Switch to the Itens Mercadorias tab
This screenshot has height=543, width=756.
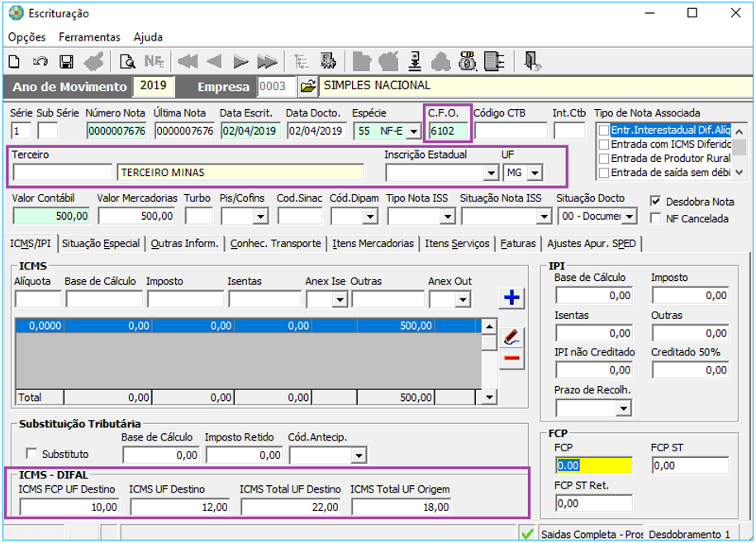coord(373,244)
